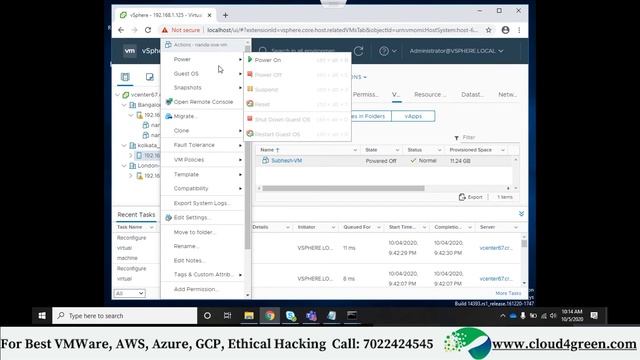Click the More Tasks link
The width and height of the screenshot is (640, 360).
[508, 293]
